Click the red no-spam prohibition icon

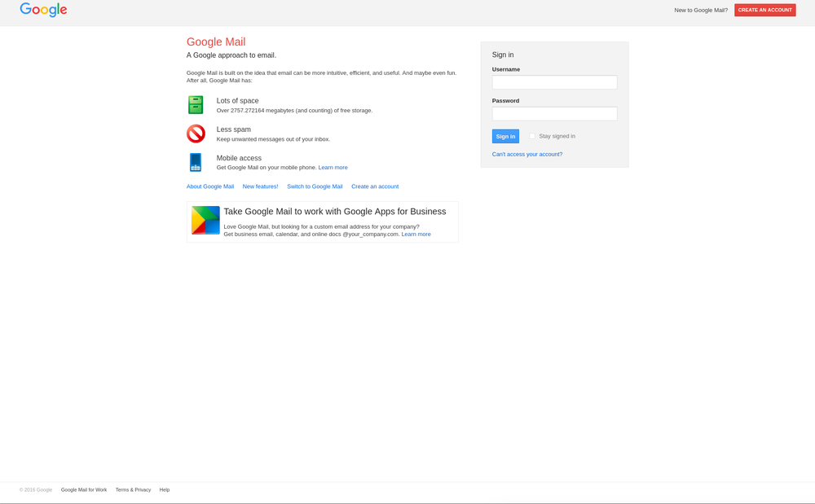pyautogui.click(x=196, y=134)
